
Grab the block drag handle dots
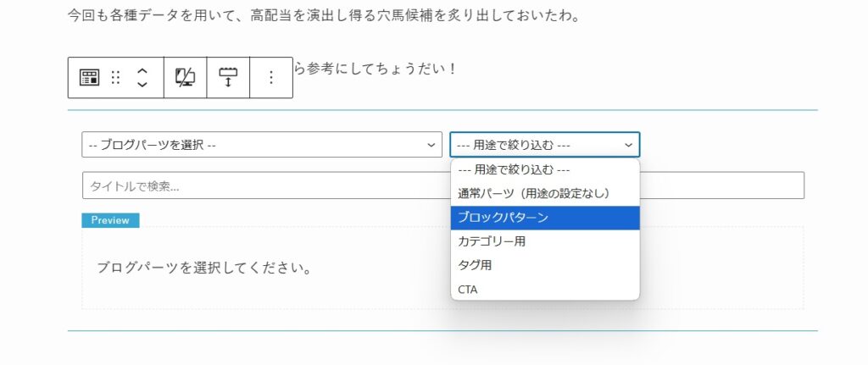click(x=115, y=77)
